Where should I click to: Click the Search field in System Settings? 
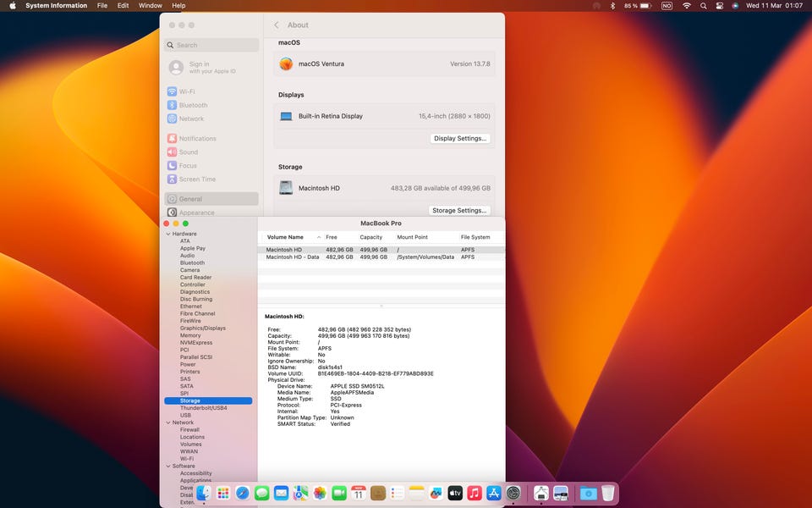pyautogui.click(x=212, y=46)
